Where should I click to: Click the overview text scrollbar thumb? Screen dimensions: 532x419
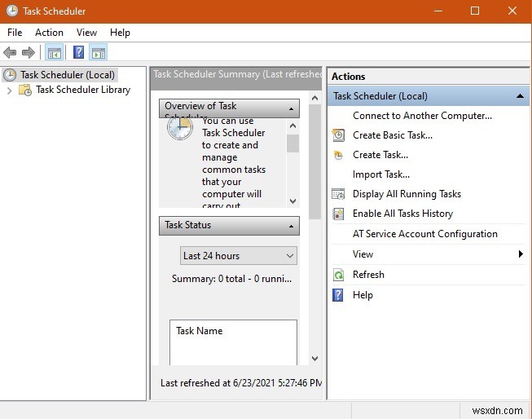293,143
